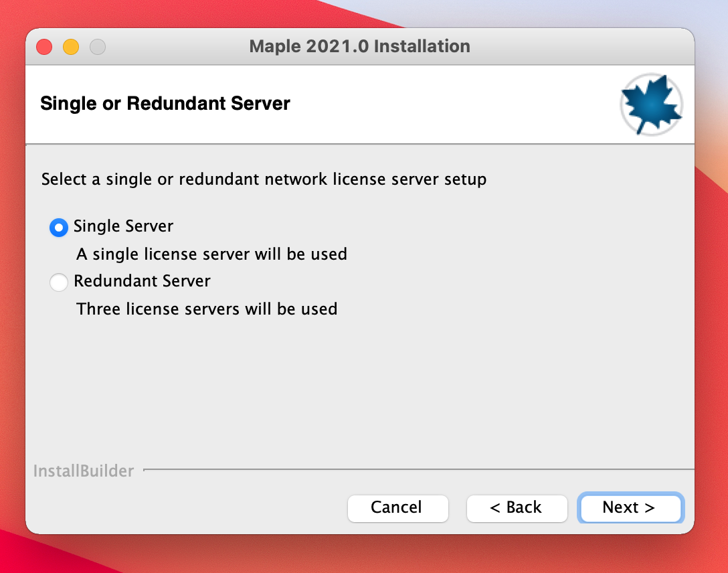Choose the Redundant Server radio button

[59, 282]
